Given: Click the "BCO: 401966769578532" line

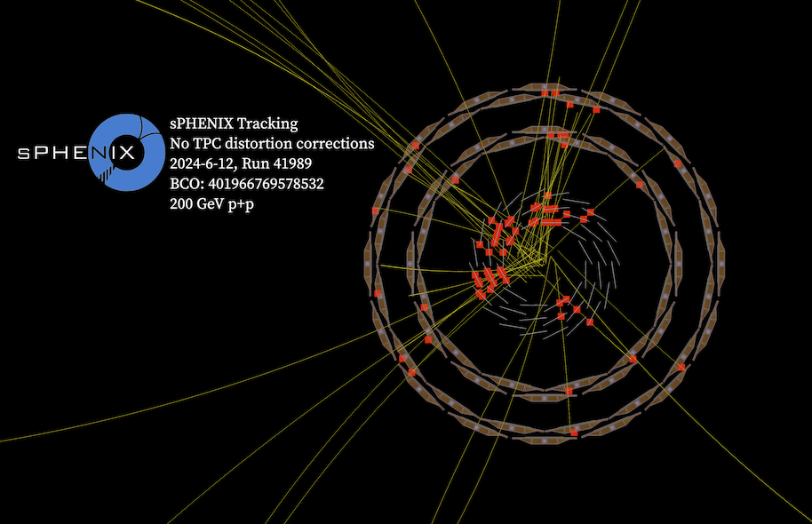Looking at the screenshot, I should pos(246,184).
